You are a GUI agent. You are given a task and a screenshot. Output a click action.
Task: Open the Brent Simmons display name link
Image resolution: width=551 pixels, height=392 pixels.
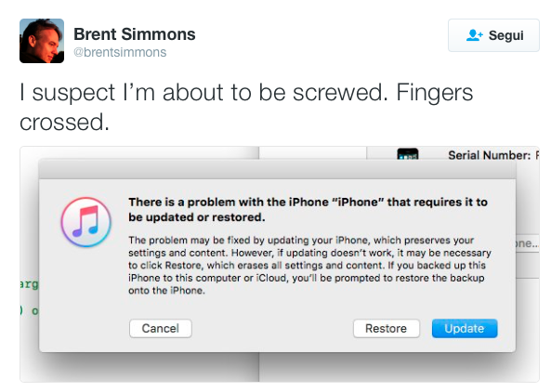(134, 34)
